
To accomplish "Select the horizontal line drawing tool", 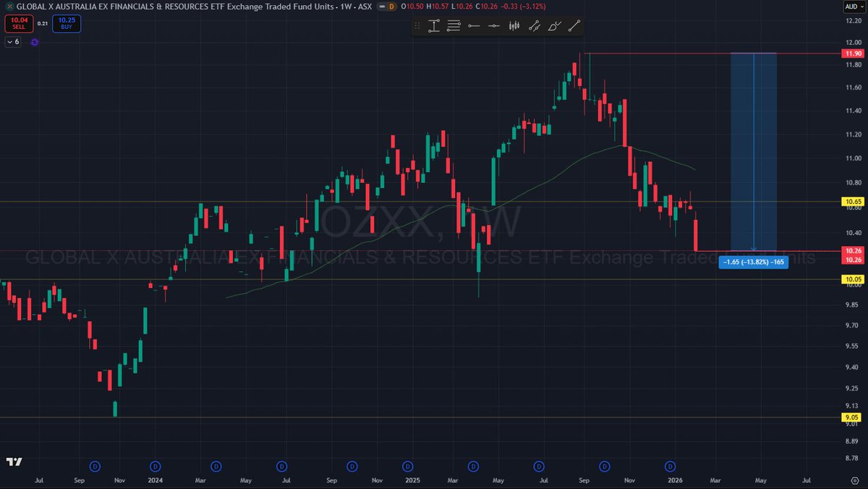I will (494, 26).
